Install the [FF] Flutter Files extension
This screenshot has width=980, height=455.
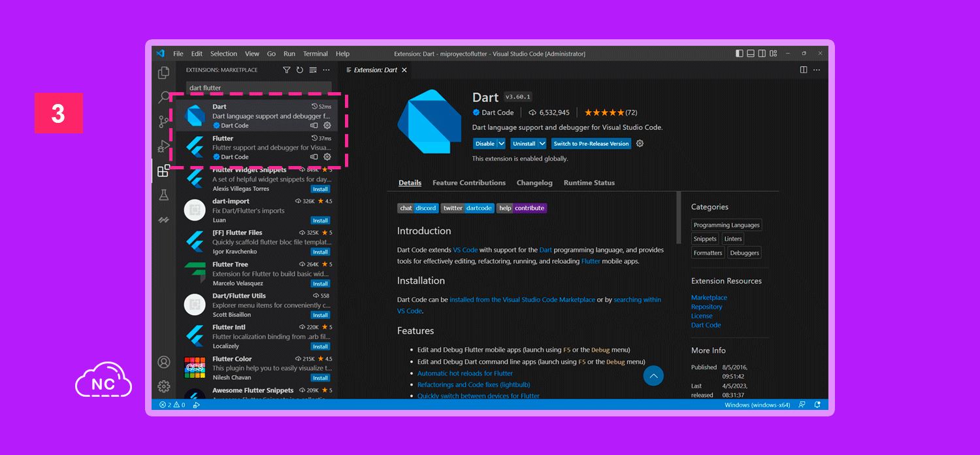pos(320,252)
